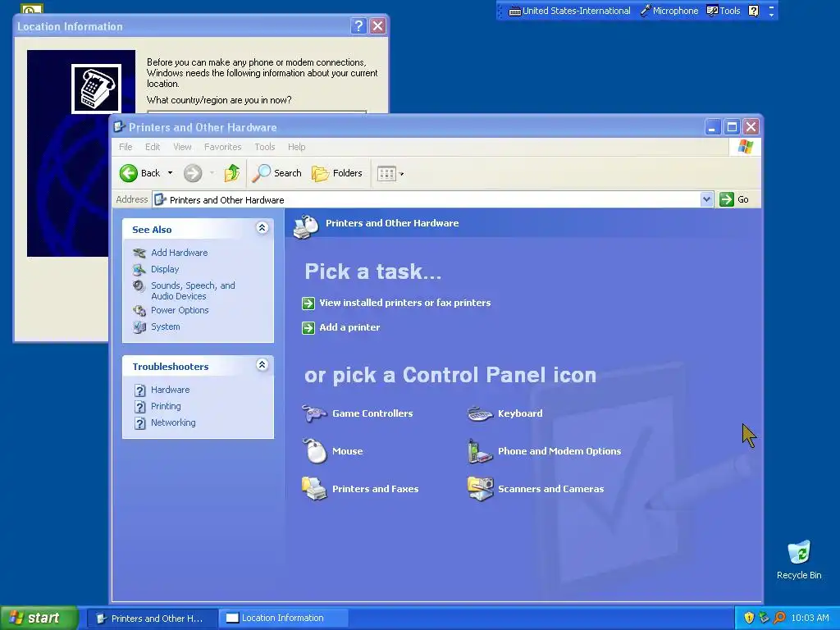Select the Add a printer task link

click(x=349, y=327)
